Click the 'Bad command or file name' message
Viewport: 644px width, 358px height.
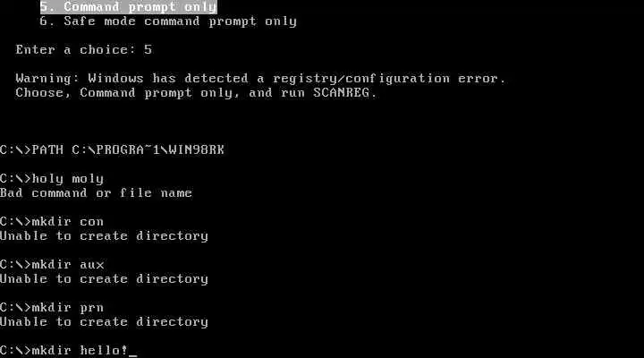pyautogui.click(x=96, y=192)
